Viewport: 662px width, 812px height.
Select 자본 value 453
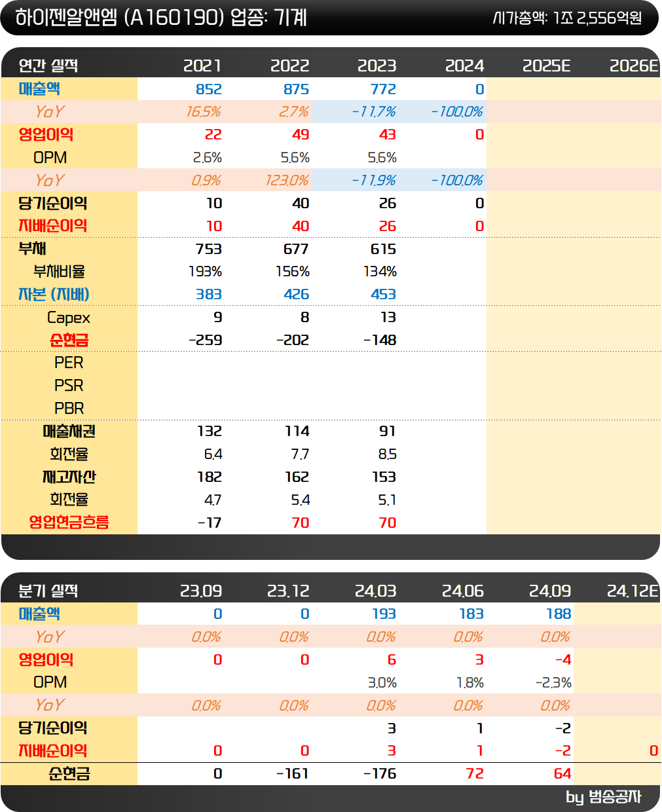point(383,295)
